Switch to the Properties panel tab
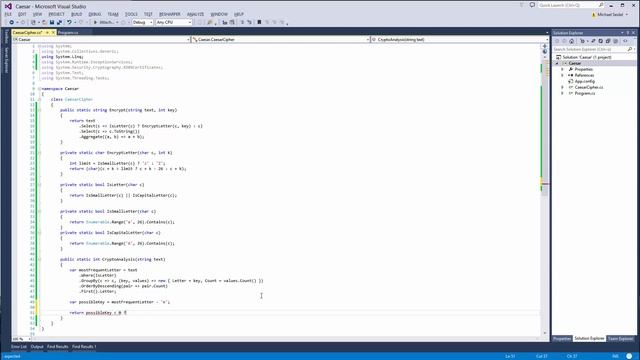This screenshot has width=640, height=360. pos(562,339)
